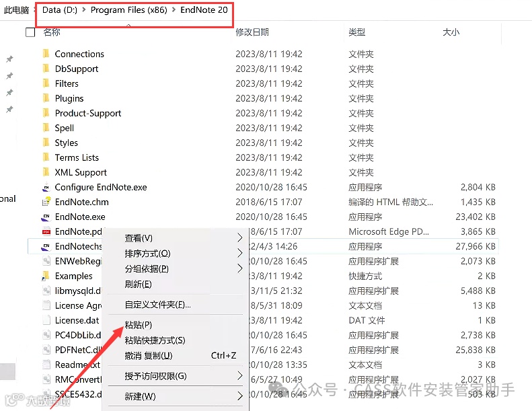The width and height of the screenshot is (532, 411).
Task: Click the Readme text file icon
Action: coord(46,365)
